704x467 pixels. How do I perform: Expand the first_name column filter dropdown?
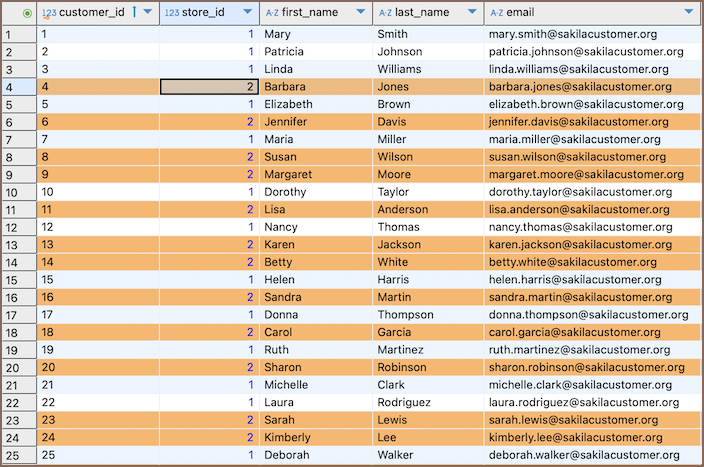point(361,13)
